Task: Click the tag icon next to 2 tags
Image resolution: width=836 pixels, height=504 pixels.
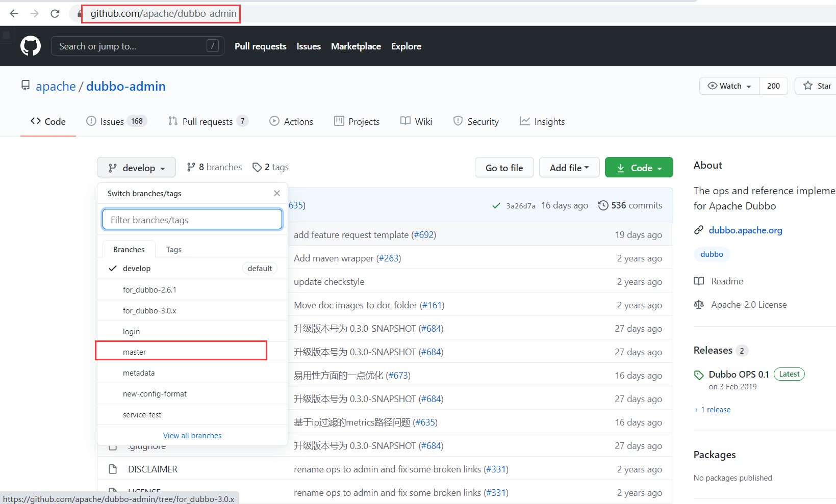Action: [x=257, y=167]
